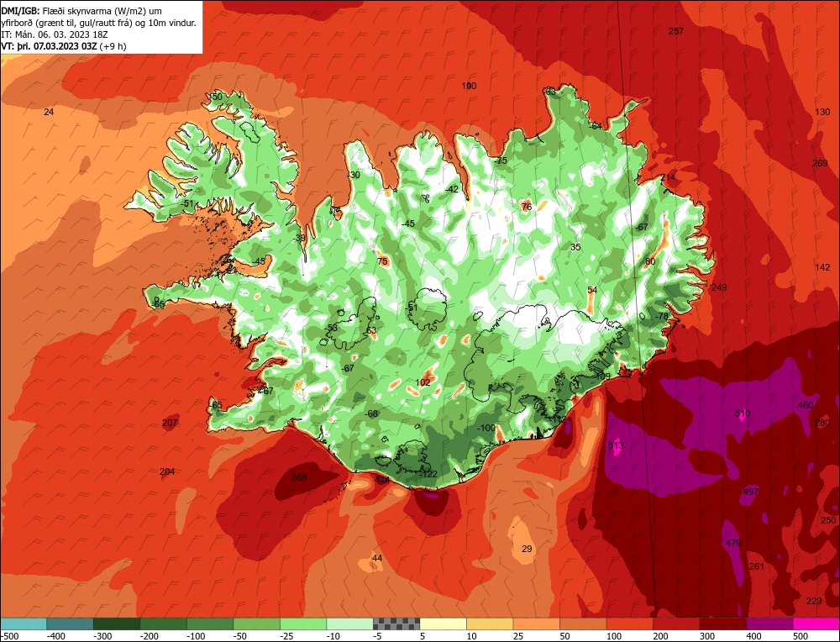This screenshot has width=840, height=642.
Task: Click the checkered -5 to 5 legend swatch
Action: coord(396,624)
